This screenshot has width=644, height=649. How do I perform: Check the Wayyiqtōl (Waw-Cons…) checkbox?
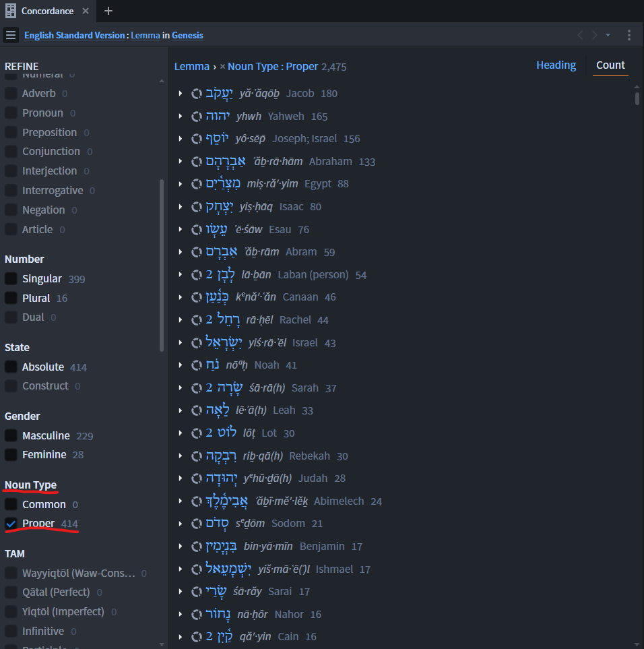[11, 574]
